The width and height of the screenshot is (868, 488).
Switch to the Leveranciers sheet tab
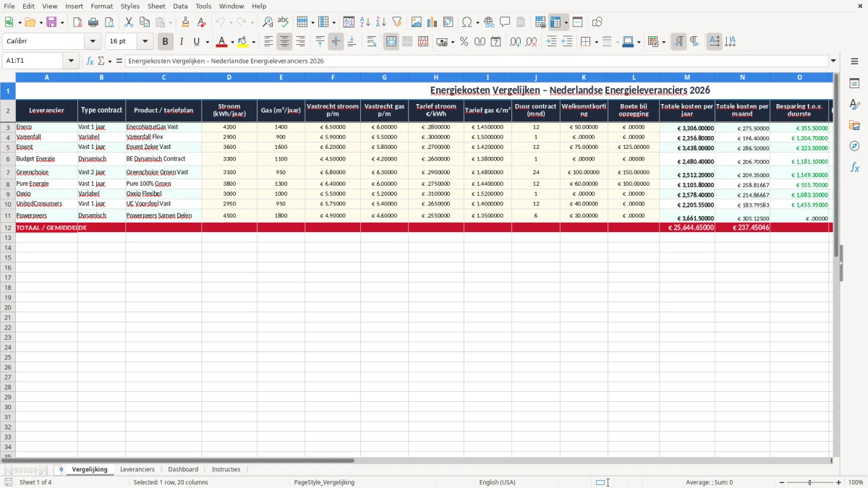(137, 469)
